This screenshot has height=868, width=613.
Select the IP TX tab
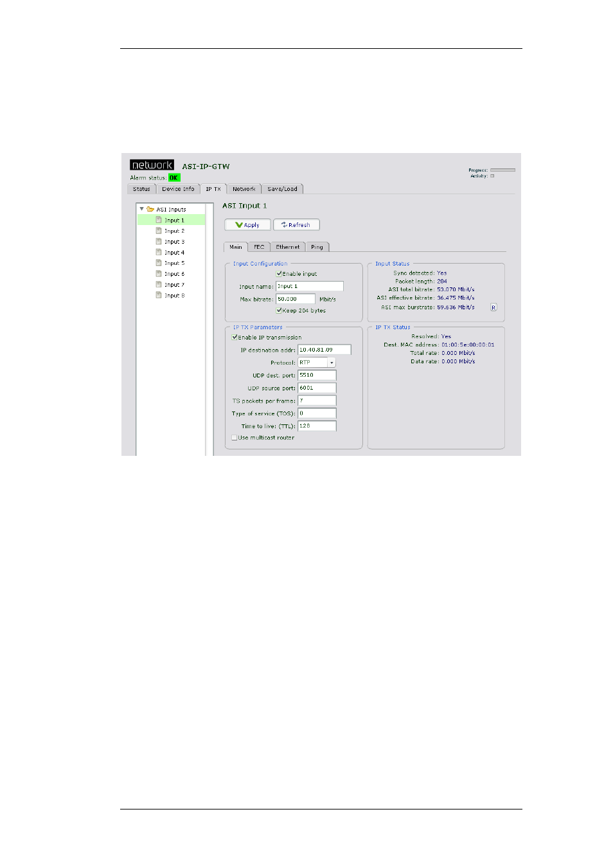[213, 189]
